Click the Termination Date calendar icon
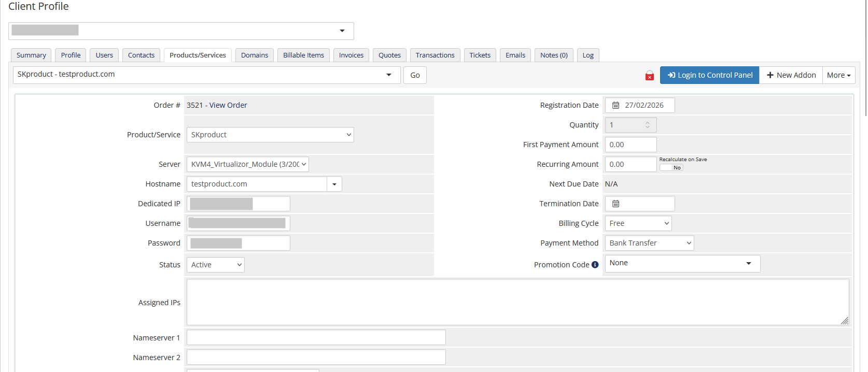 615,204
